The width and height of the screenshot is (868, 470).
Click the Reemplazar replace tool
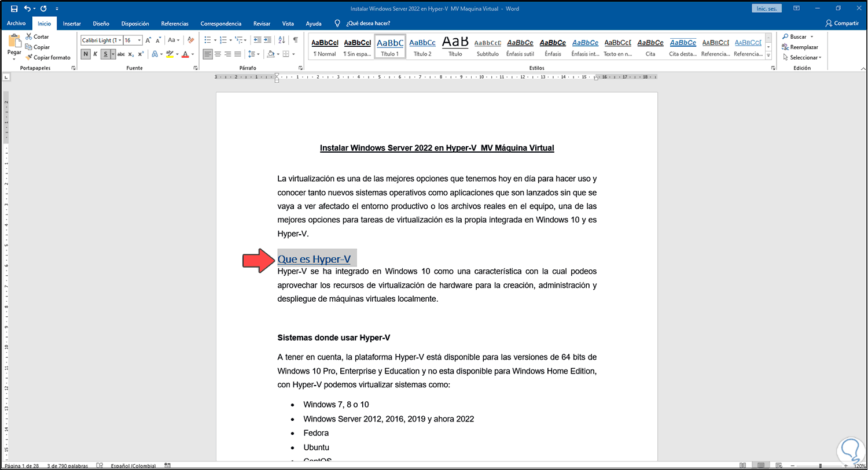click(x=800, y=47)
